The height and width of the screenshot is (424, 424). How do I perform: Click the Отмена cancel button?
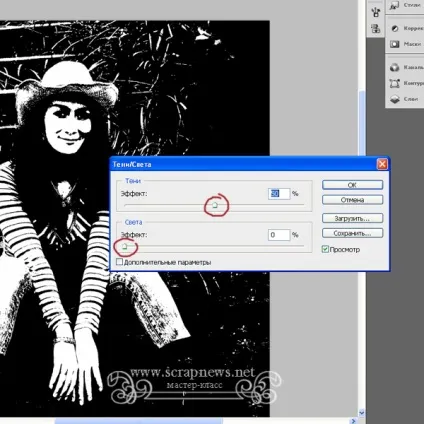click(x=352, y=200)
